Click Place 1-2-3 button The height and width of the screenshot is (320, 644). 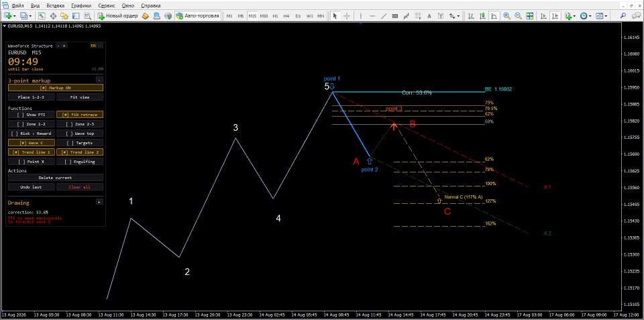click(x=32, y=97)
